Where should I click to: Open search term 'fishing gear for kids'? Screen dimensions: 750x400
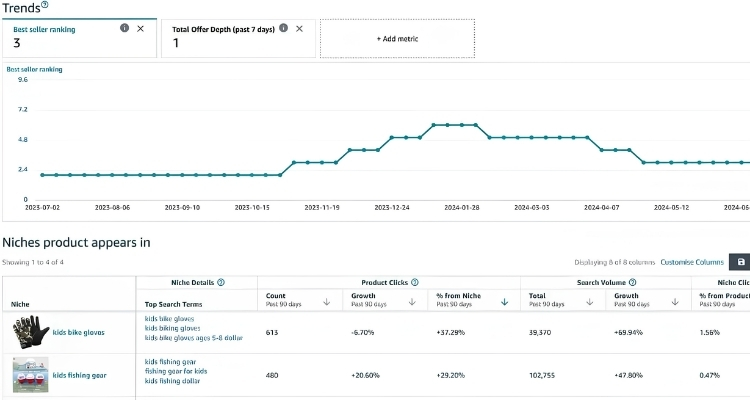click(176, 371)
